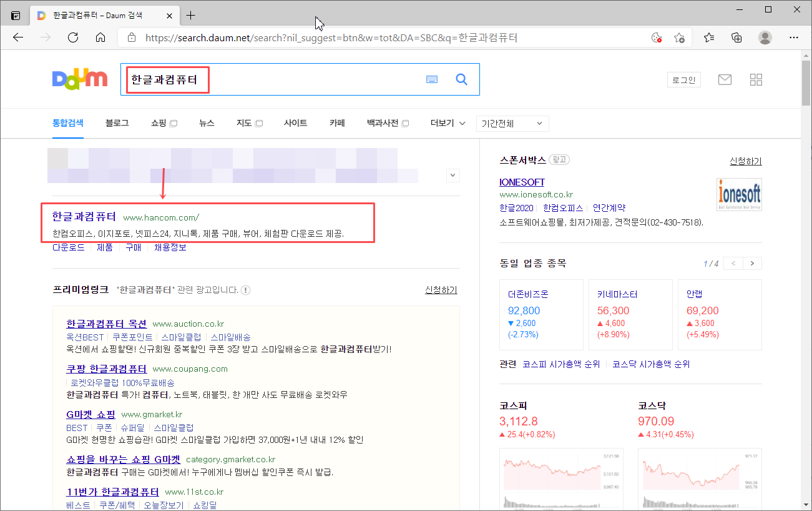Image resolution: width=812 pixels, height=511 pixels.
Task: Switch to the 카페 tab
Action: click(337, 123)
